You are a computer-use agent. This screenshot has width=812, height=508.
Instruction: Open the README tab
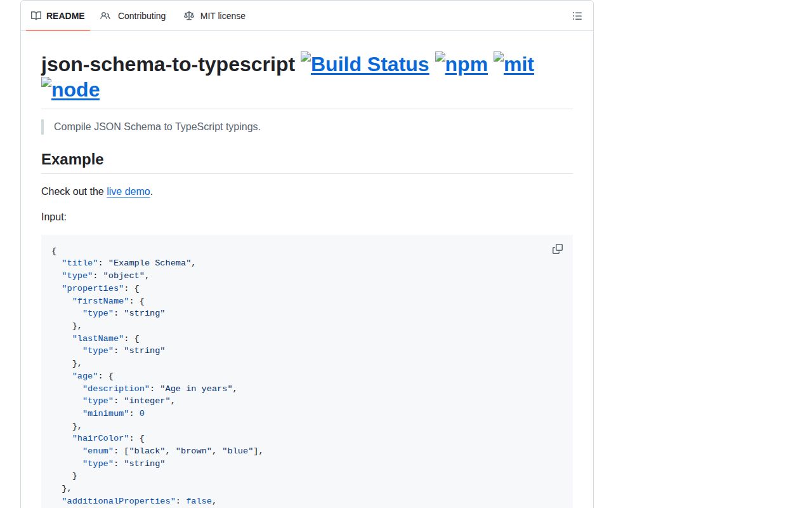(x=58, y=16)
